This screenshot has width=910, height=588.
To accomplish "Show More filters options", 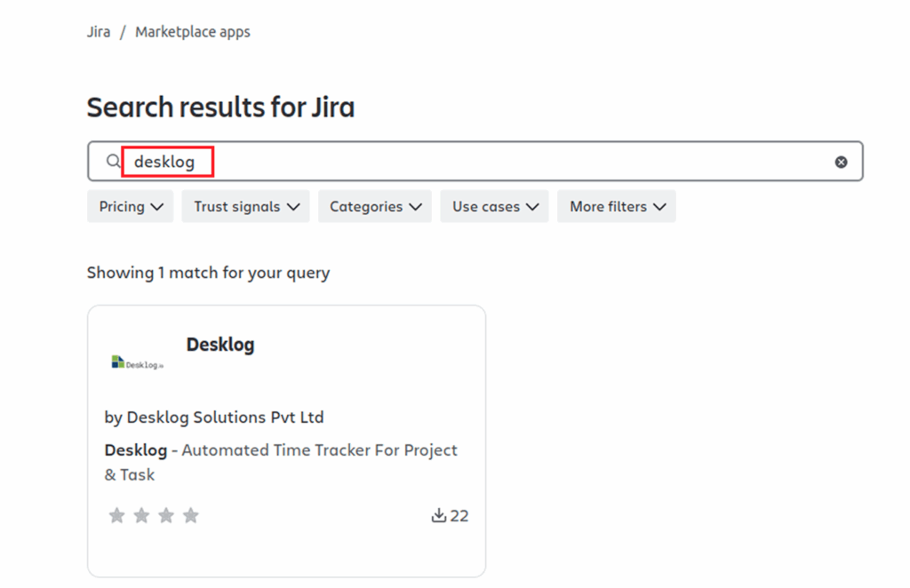I will coord(617,207).
